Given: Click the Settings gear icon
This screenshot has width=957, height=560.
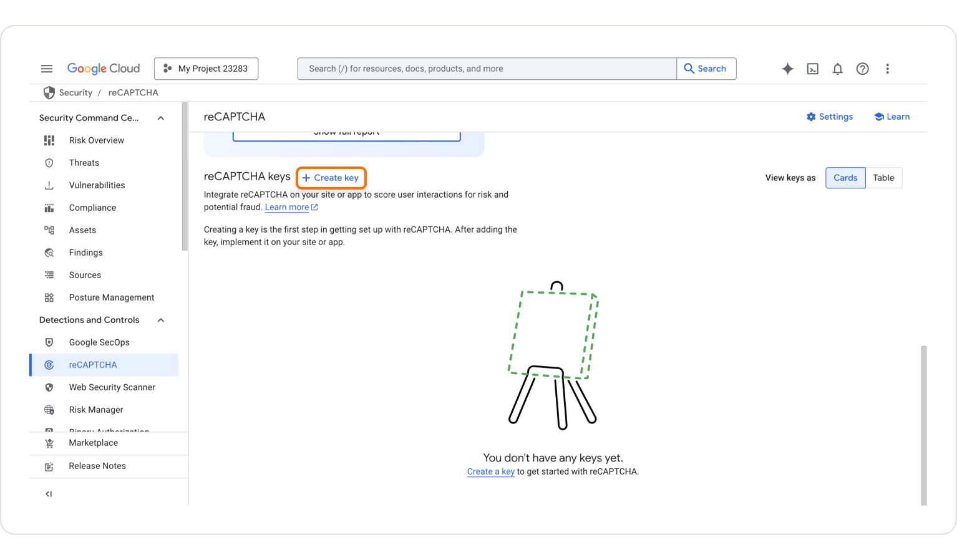Looking at the screenshot, I should pos(811,117).
